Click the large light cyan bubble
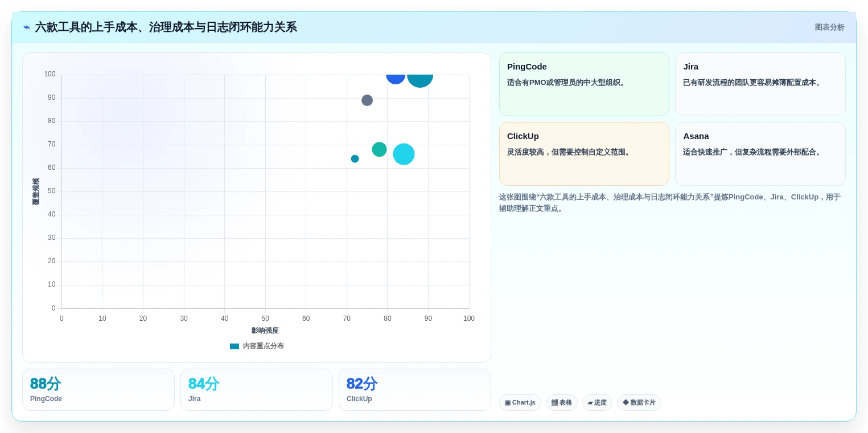The height and width of the screenshot is (433, 868). point(404,154)
